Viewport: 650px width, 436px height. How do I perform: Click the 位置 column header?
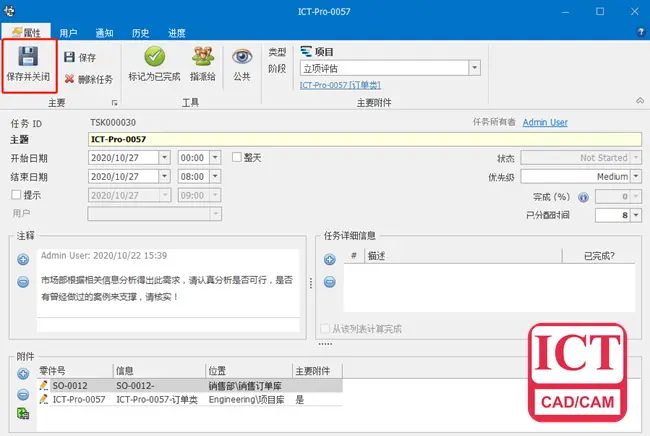pos(249,371)
